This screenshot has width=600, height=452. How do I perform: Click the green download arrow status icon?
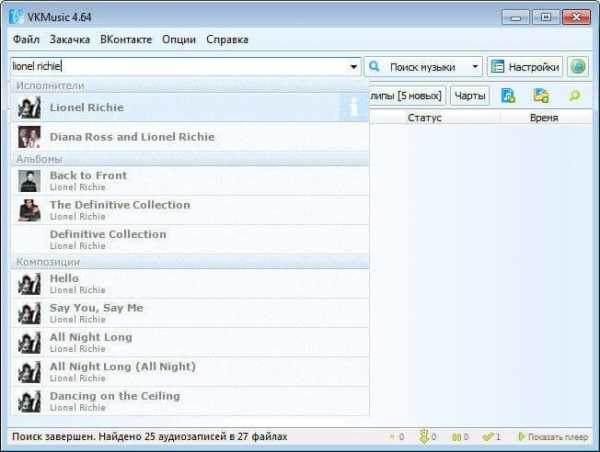pyautogui.click(x=424, y=437)
